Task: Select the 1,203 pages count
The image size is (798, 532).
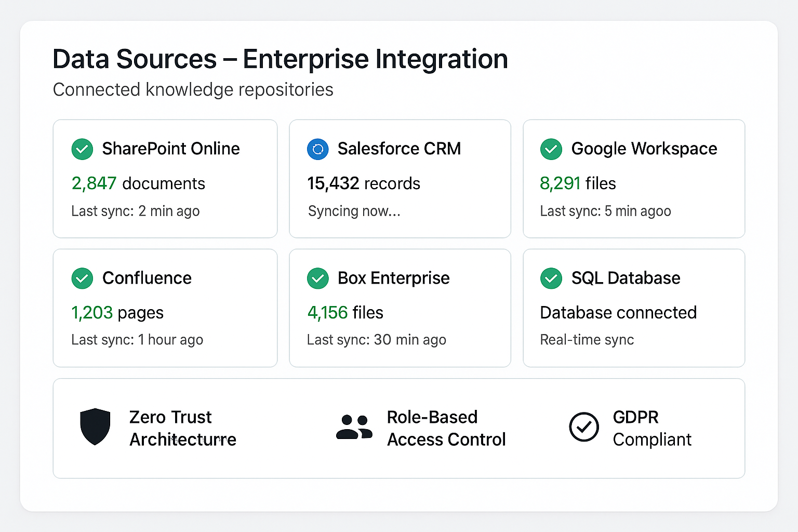Action: (x=117, y=313)
